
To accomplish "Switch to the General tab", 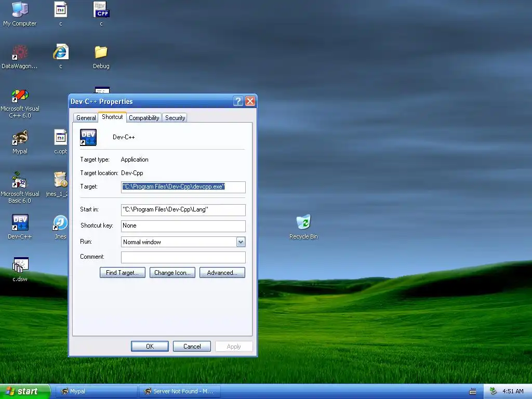I will (86, 118).
